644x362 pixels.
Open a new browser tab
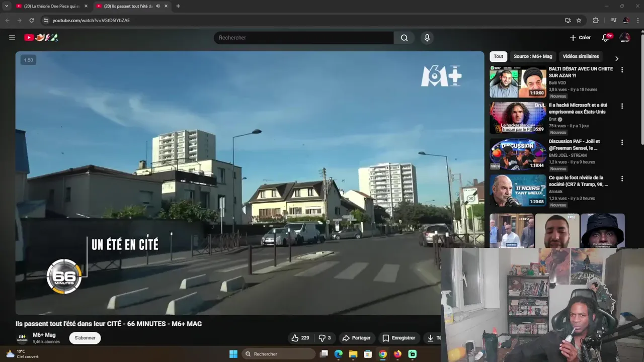pyautogui.click(x=178, y=6)
